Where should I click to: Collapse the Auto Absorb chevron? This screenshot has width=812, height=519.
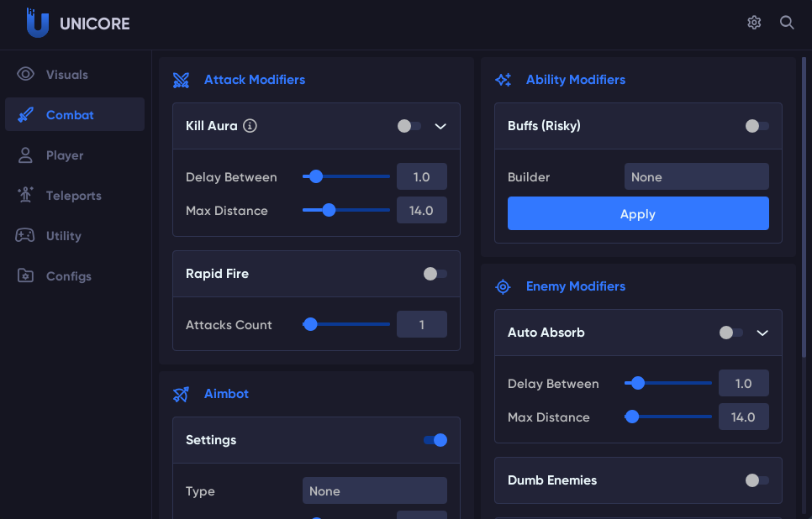click(x=762, y=333)
